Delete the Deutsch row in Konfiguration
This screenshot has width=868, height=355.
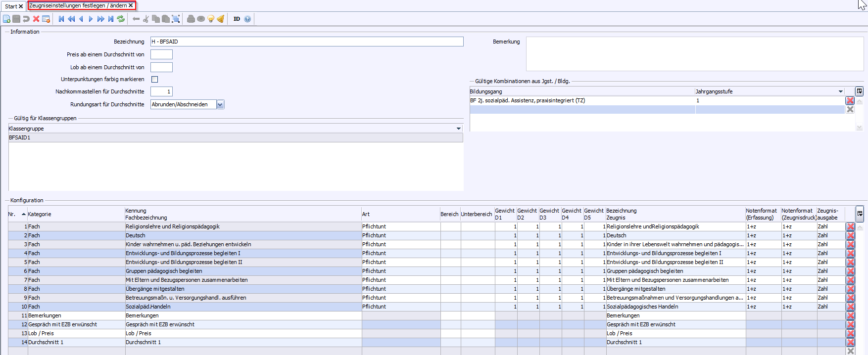850,236
